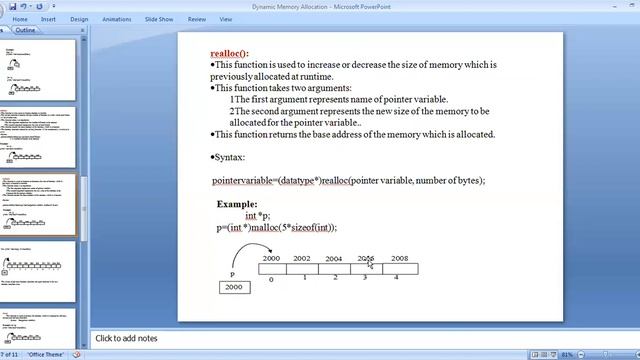640x360 pixels.
Task: Click scroll down arrow of thumbnail pane
Action: [84, 345]
